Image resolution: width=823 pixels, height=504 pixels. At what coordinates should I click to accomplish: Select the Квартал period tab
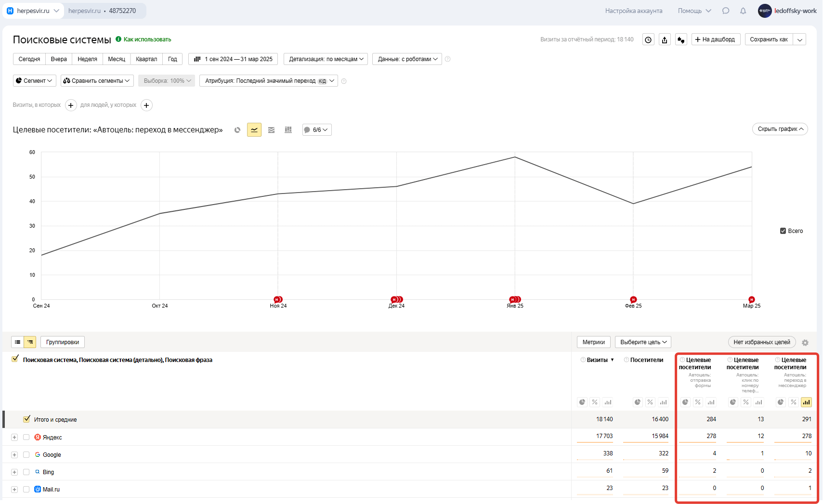[146, 59]
